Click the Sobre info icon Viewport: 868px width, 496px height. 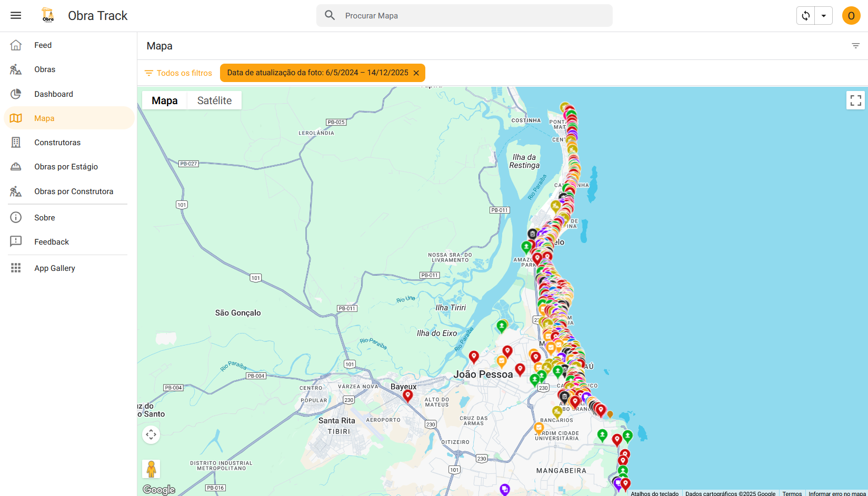(16, 217)
